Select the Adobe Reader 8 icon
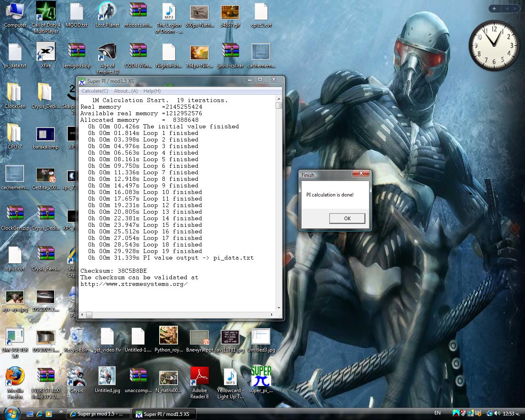525x420 pixels. 199,383
